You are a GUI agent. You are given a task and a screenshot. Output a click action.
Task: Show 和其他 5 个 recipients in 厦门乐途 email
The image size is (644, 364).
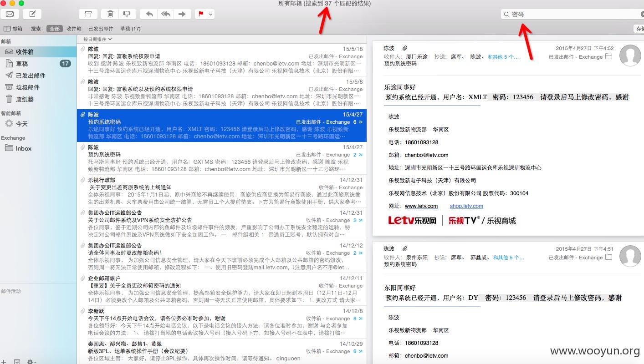point(503,57)
